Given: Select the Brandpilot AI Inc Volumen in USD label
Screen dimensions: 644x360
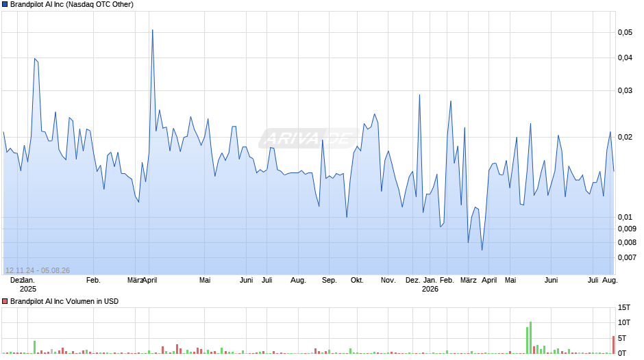Looking at the screenshot, I should 64,301.
